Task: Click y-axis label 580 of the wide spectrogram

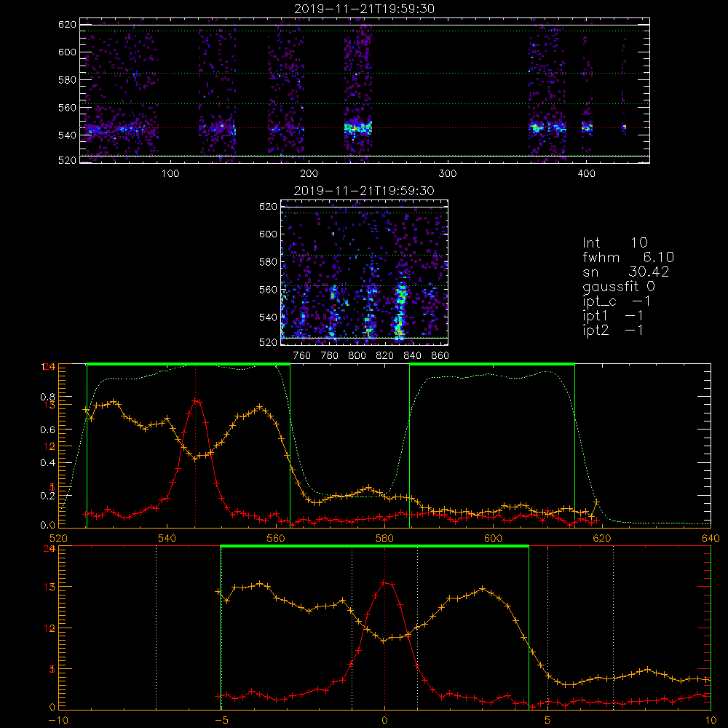Action: [x=67, y=80]
